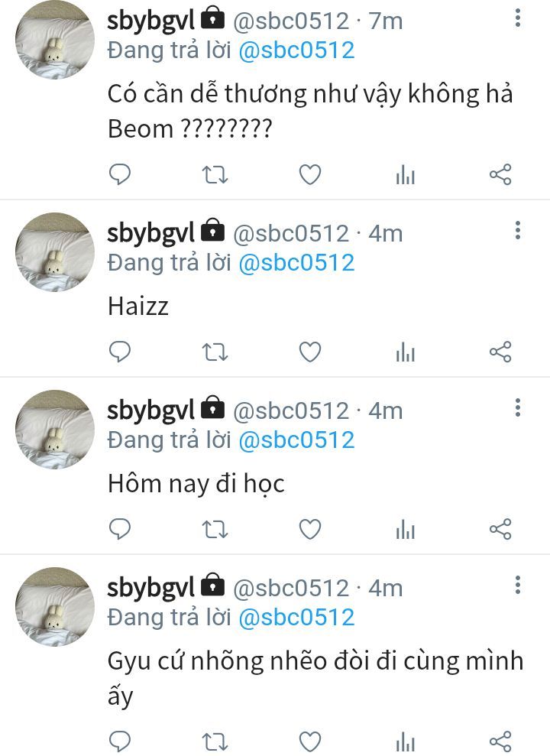Share the 'Haizz' tweet
550x756 pixels.
[x=500, y=352]
